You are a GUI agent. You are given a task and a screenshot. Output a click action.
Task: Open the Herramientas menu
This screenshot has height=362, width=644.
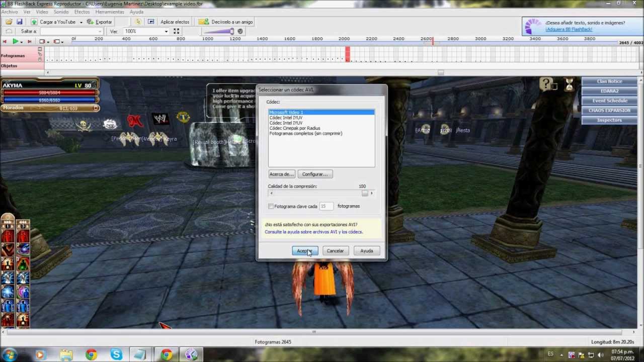110,12
